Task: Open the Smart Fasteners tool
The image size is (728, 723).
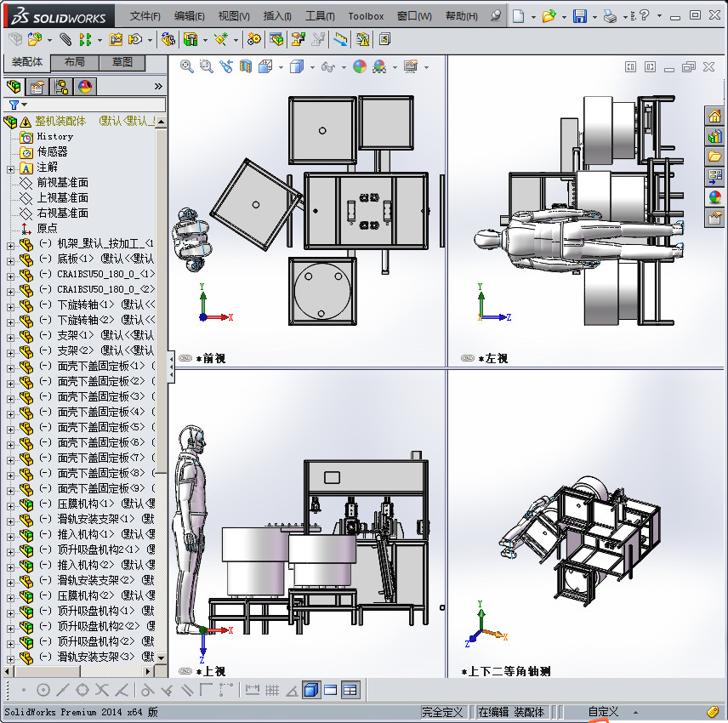Action: point(116,39)
